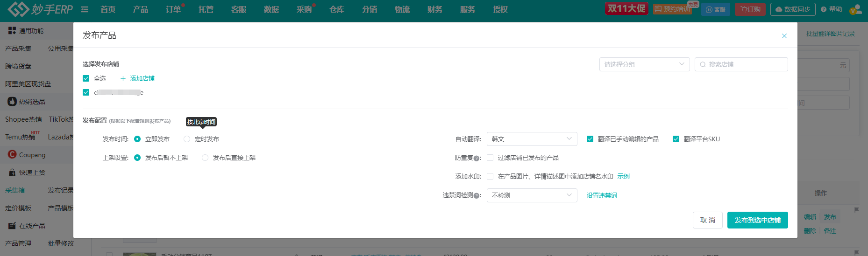The width and height of the screenshot is (868, 256).
Task: Close the 发布产品 dialog with the X
Action: tap(784, 36)
